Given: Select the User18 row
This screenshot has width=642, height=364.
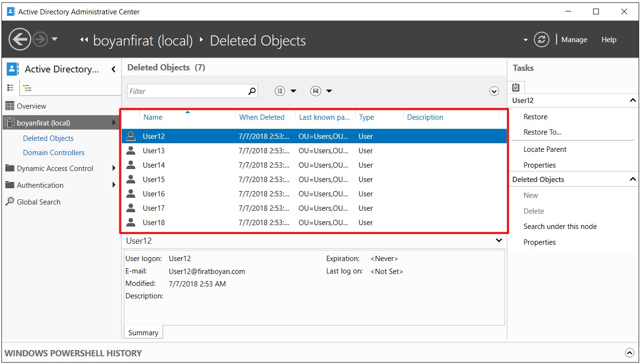Looking at the screenshot, I should tap(314, 223).
